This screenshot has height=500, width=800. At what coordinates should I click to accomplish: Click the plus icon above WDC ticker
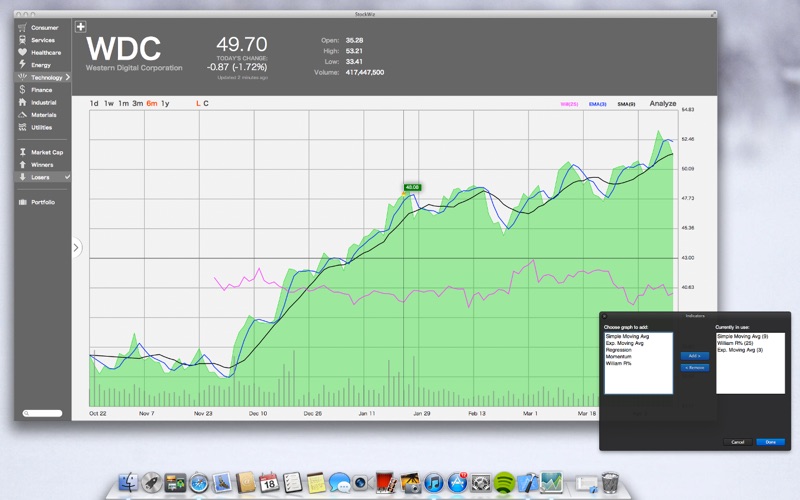tap(81, 27)
